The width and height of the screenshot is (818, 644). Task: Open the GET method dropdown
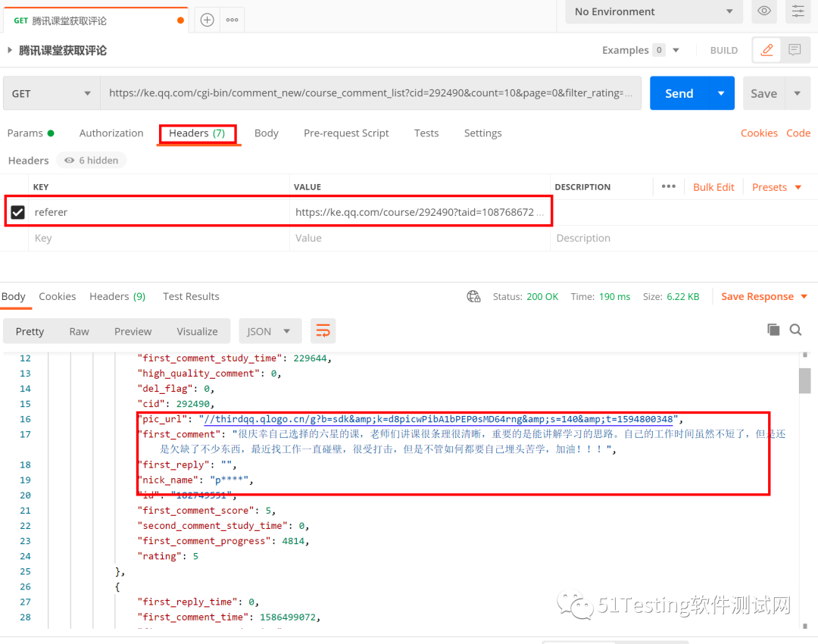(51, 93)
